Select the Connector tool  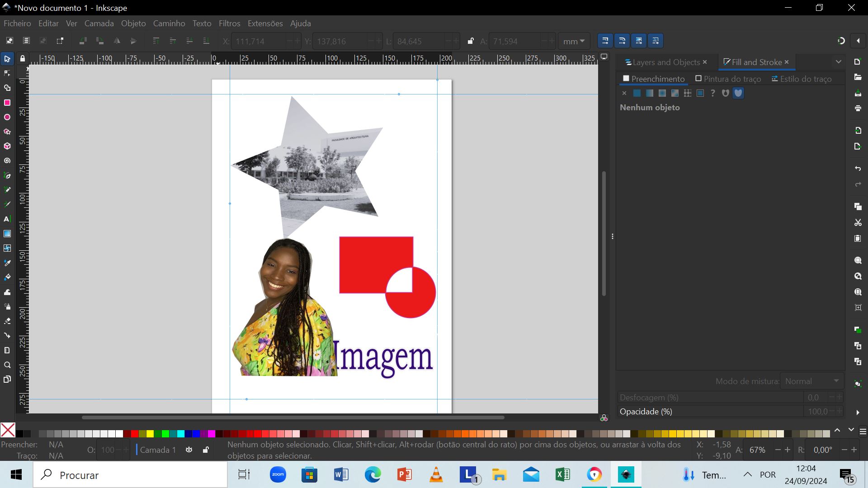(7, 336)
